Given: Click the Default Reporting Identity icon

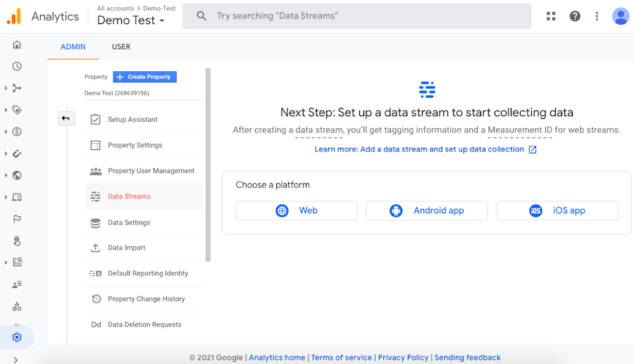Looking at the screenshot, I should tap(95, 273).
